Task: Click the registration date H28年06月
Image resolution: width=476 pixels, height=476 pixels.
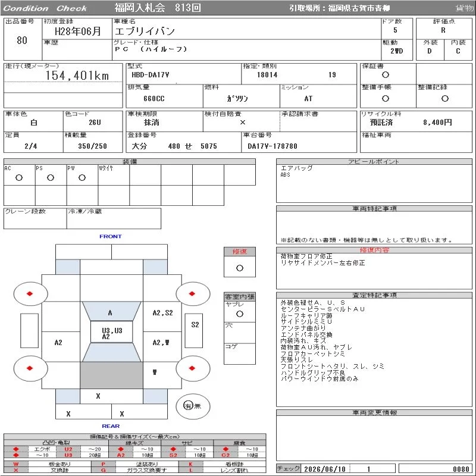Action: coord(78,32)
